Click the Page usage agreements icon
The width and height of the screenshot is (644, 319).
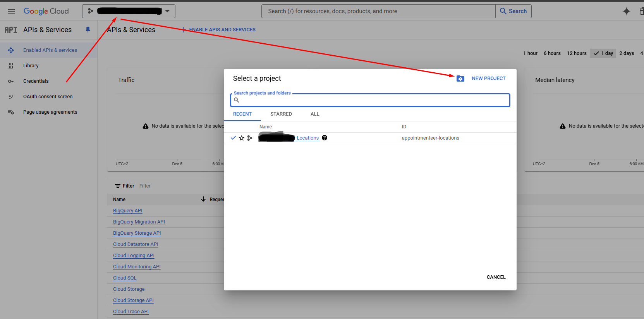point(11,112)
